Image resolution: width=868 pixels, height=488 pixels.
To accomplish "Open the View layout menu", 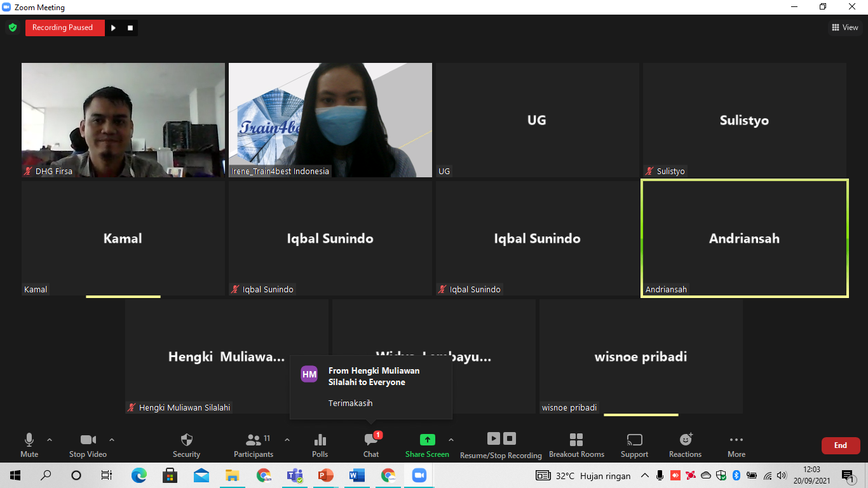I will point(844,27).
